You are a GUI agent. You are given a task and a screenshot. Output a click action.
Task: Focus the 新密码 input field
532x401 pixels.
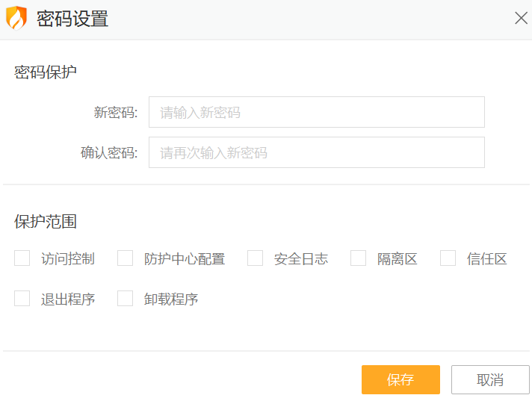click(317, 112)
